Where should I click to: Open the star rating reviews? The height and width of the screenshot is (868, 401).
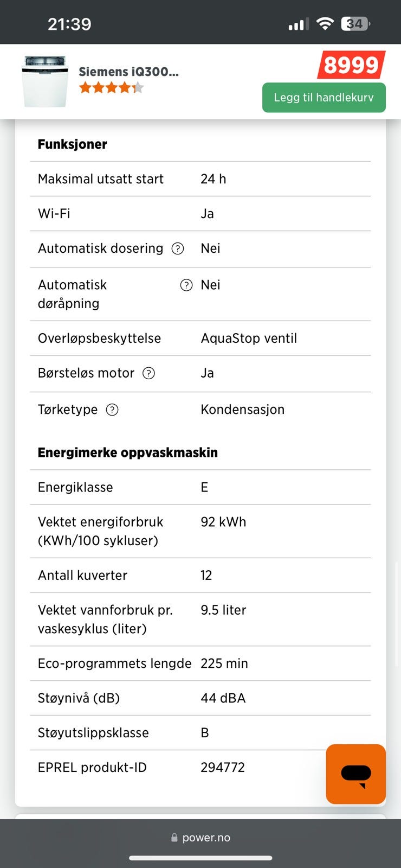(112, 87)
